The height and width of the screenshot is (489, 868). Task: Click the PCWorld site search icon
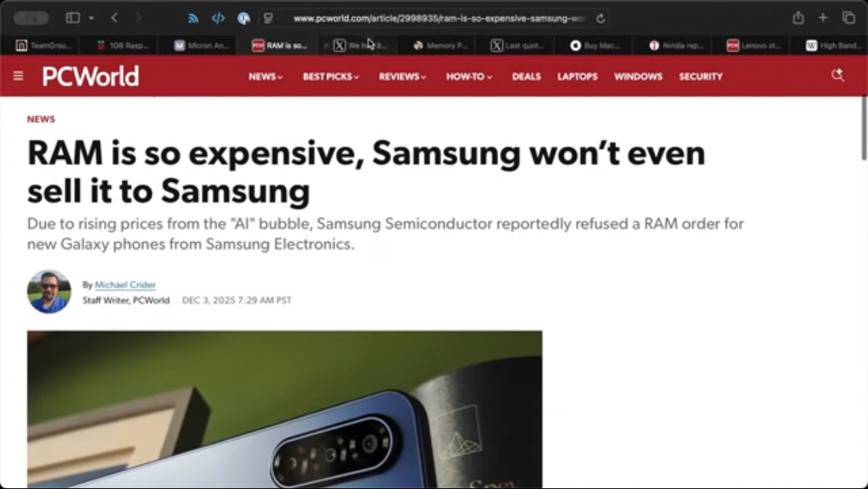[837, 76]
